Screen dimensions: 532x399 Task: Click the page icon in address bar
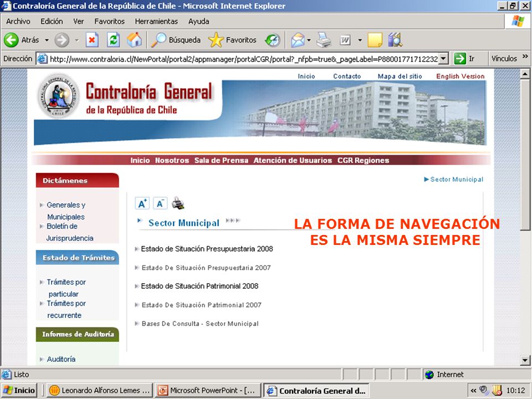click(x=42, y=59)
